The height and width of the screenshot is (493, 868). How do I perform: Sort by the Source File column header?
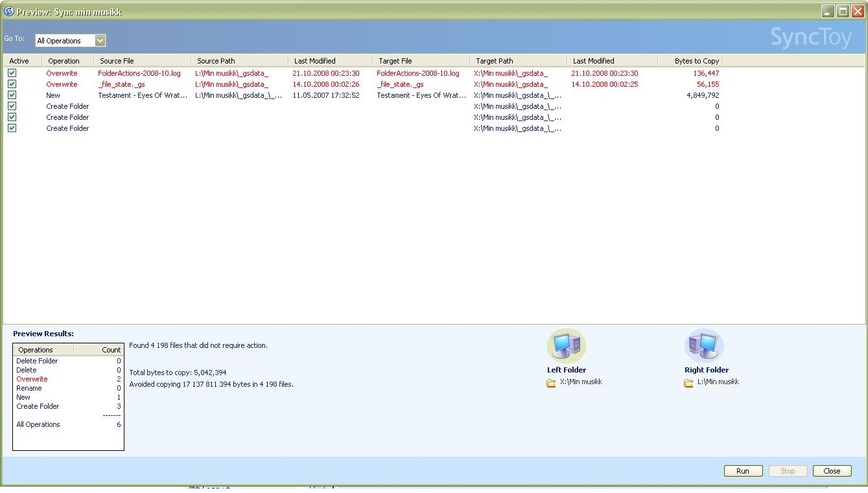(143, 61)
